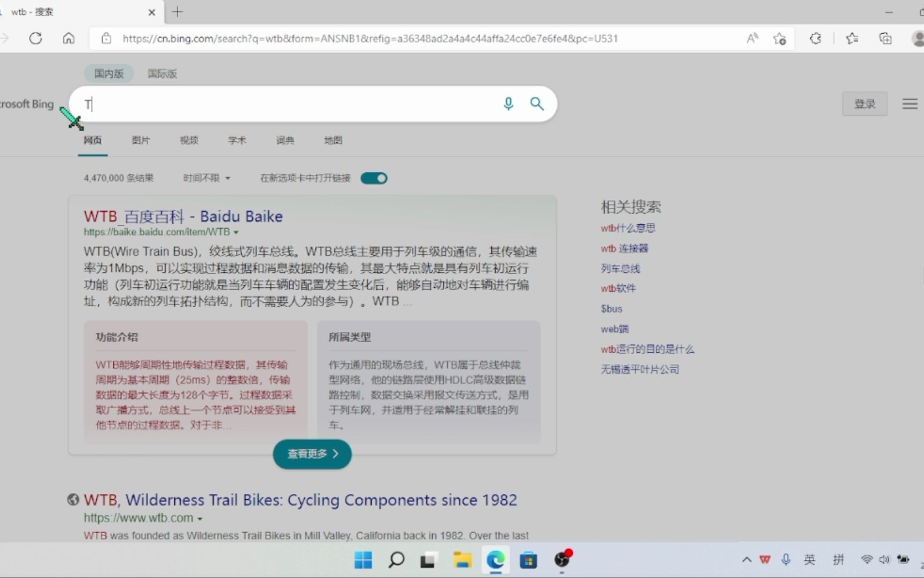Open the Collections icon in toolbar
924x578 pixels.
885,39
